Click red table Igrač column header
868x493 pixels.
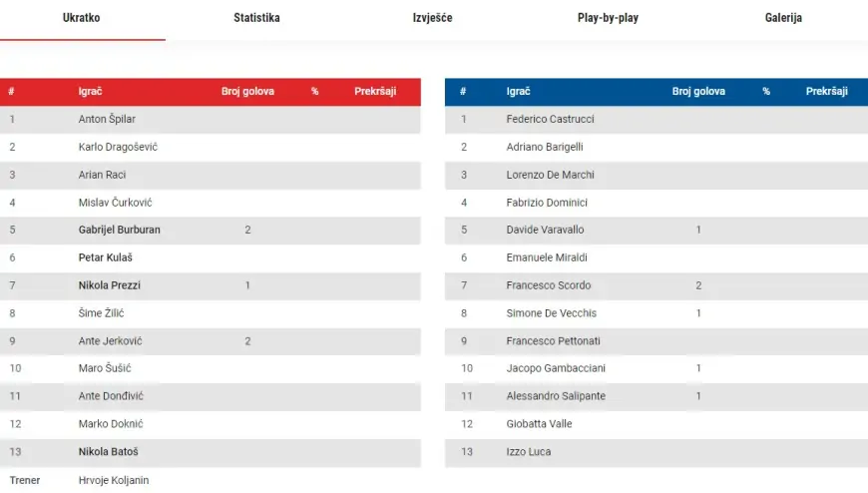[90, 92]
